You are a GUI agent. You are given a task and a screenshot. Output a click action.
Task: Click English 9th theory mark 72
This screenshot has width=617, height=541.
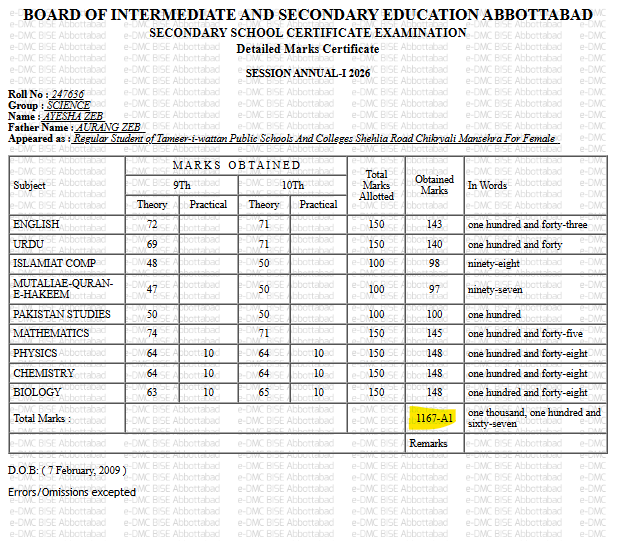(152, 224)
